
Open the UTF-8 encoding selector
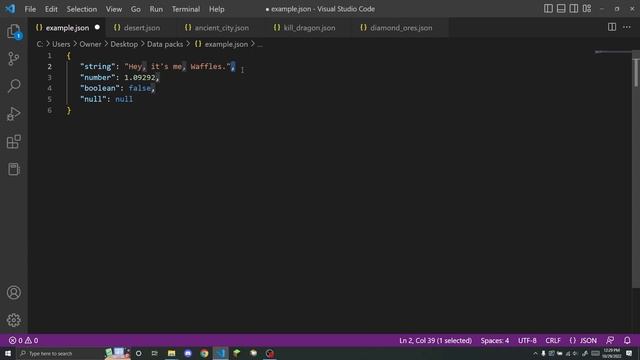point(527,340)
